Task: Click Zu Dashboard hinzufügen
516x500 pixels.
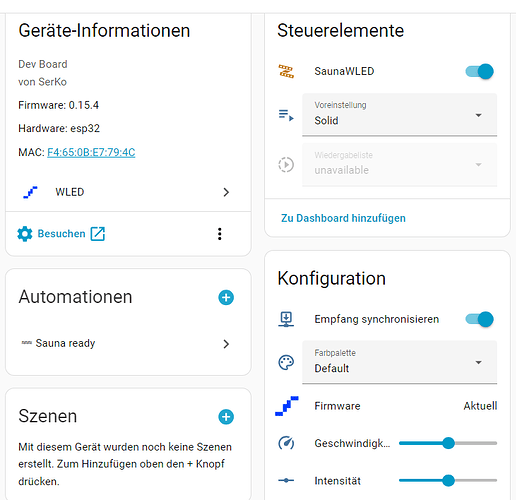Action: [343, 218]
